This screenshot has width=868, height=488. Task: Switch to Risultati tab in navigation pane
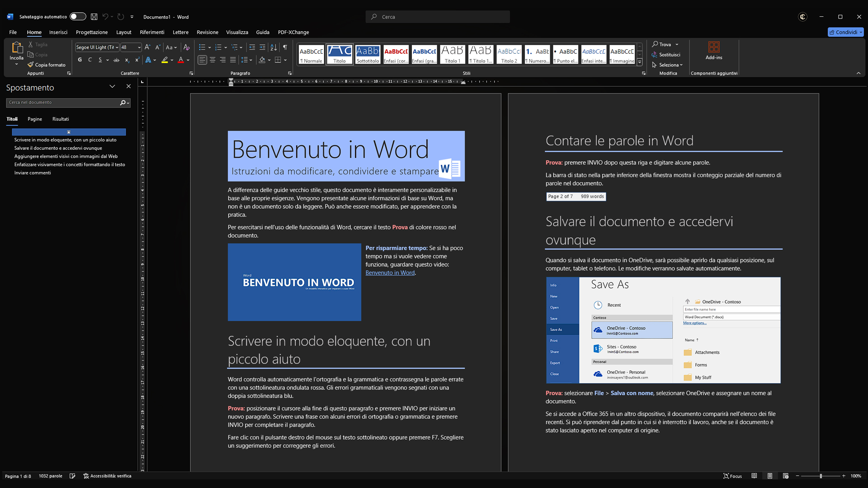click(x=61, y=119)
